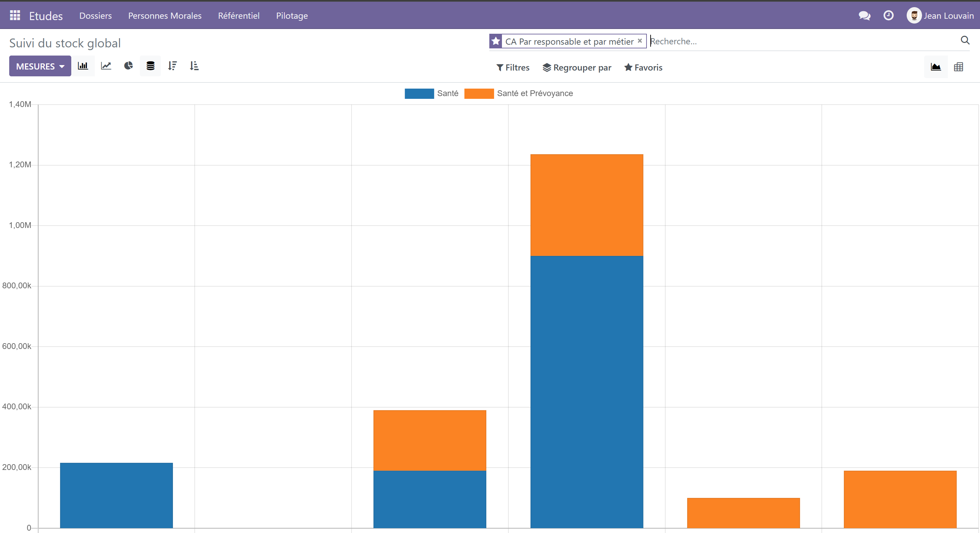This screenshot has width=980, height=533.
Task: Open the Personnes Morales menu
Action: [165, 16]
